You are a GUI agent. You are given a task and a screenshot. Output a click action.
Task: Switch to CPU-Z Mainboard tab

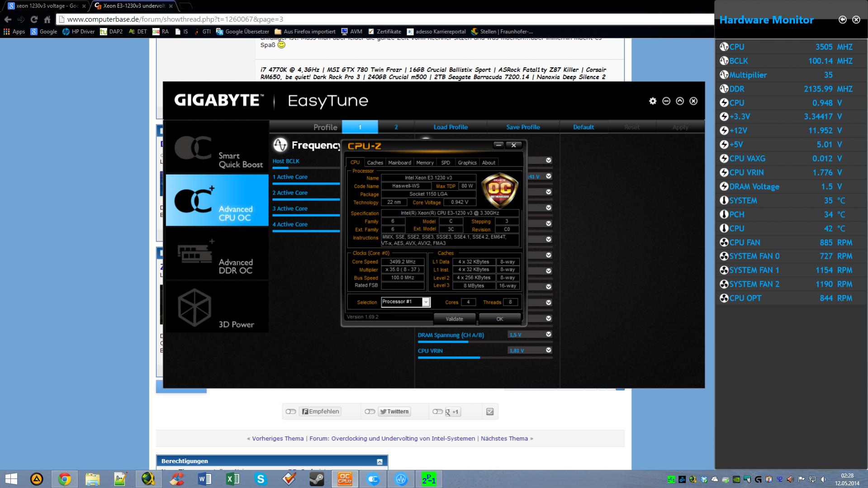tap(400, 163)
